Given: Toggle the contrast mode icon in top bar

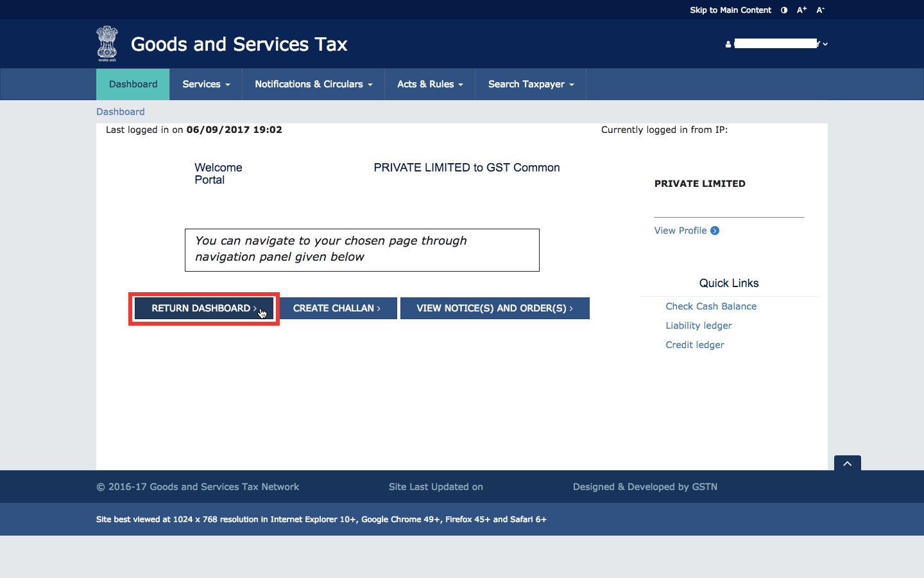Looking at the screenshot, I should tap(783, 10).
